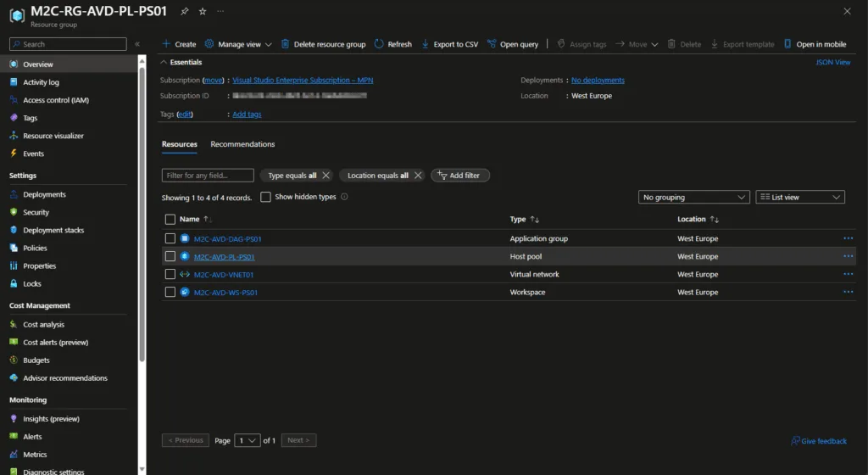This screenshot has height=475, width=868.
Task: Open the No grouping dropdown
Action: click(693, 197)
